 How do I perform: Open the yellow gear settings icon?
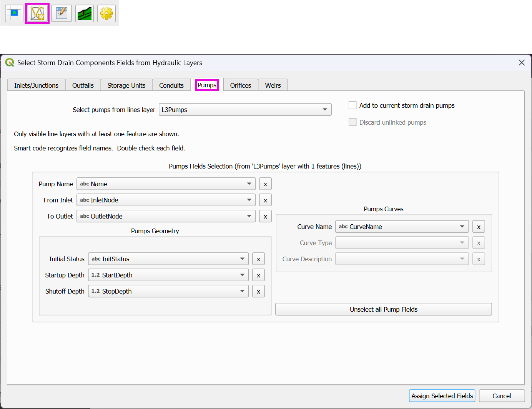[x=106, y=13]
